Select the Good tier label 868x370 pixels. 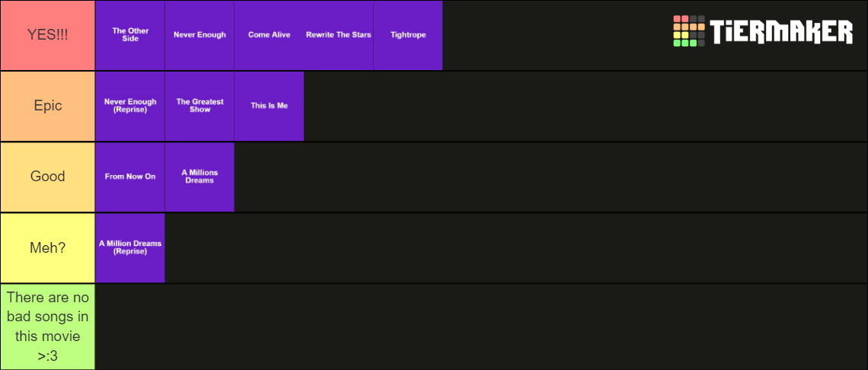48,177
